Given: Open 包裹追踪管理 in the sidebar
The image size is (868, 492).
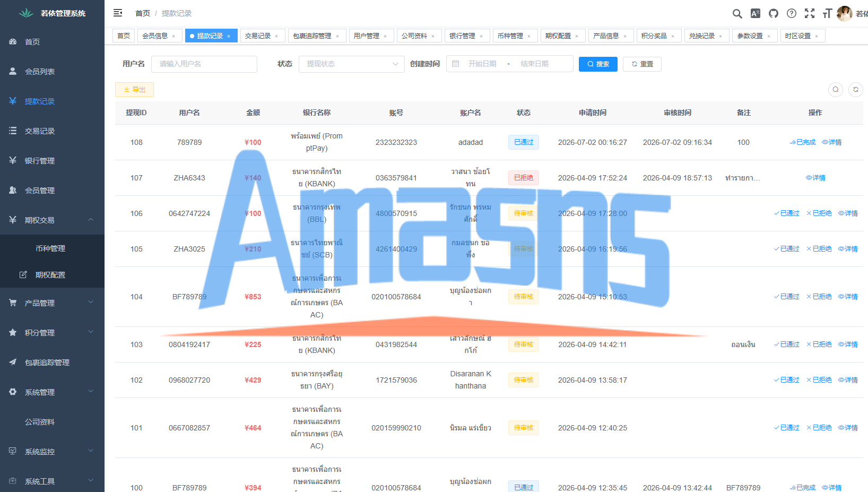Looking at the screenshot, I should [x=52, y=362].
